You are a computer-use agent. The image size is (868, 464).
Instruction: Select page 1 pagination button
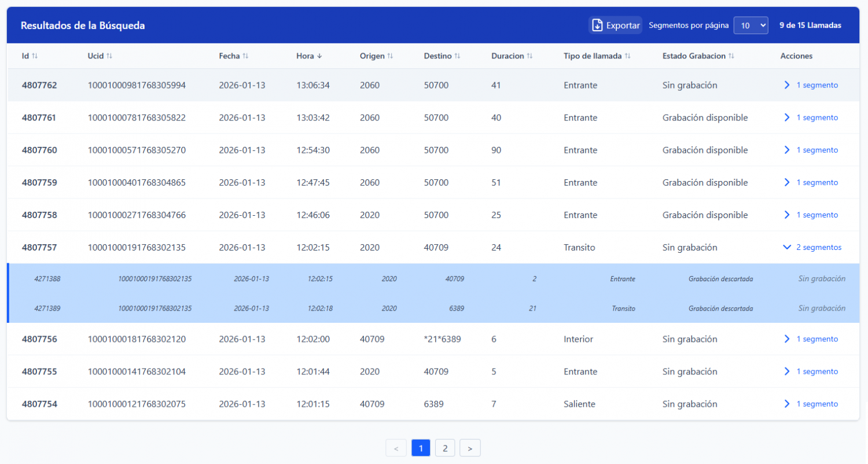(x=421, y=448)
